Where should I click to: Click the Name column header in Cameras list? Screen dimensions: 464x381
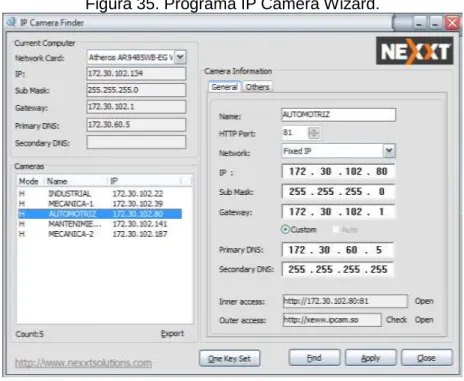76,181
